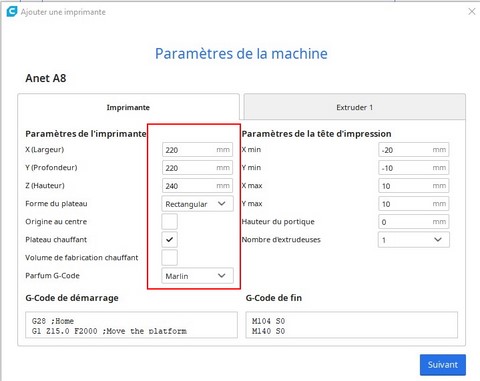This screenshot has width=480, height=381.
Task: Open the Forme du plateau dropdown
Action: pyautogui.click(x=197, y=204)
